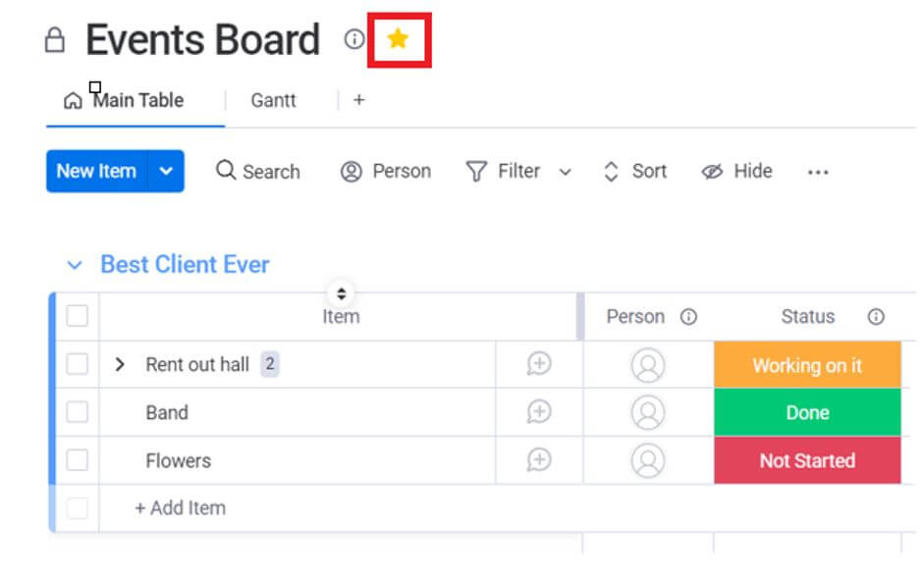Open conversation bubble for Band row
This screenshot has height=585, width=924.
[x=539, y=411]
